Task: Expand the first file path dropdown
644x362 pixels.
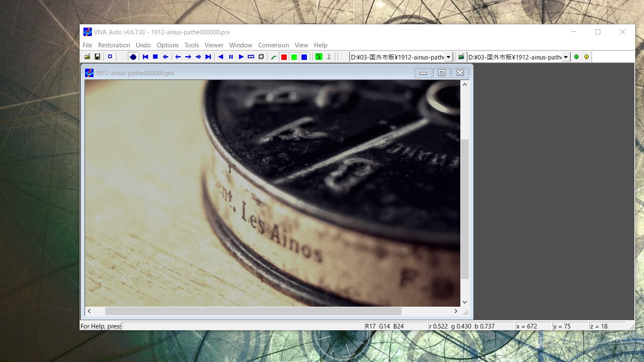Action: (x=448, y=57)
